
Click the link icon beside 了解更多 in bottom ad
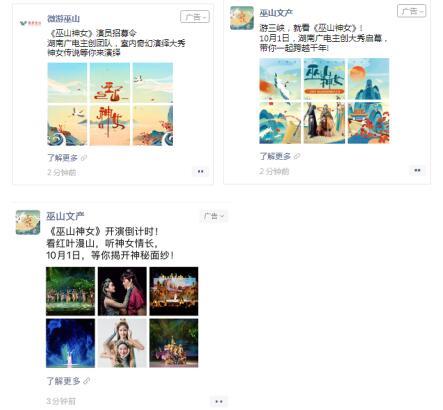tap(86, 381)
